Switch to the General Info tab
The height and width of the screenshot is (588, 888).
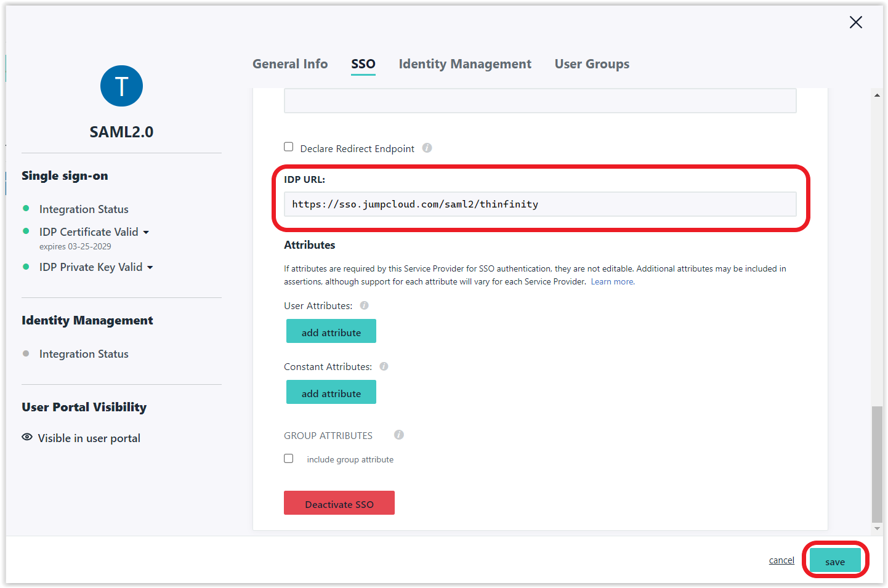(290, 64)
